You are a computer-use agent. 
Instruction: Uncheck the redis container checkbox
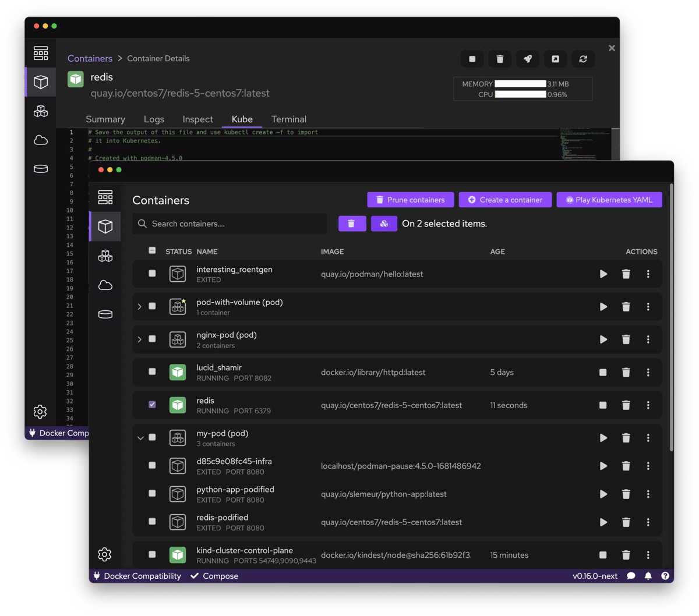coord(152,404)
